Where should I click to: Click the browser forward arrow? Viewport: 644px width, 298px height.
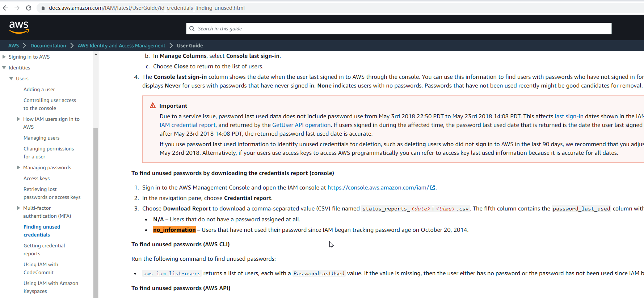[17, 8]
